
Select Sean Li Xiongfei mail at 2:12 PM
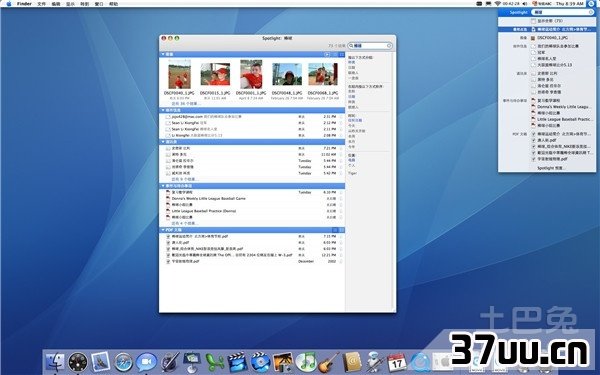tap(253, 123)
